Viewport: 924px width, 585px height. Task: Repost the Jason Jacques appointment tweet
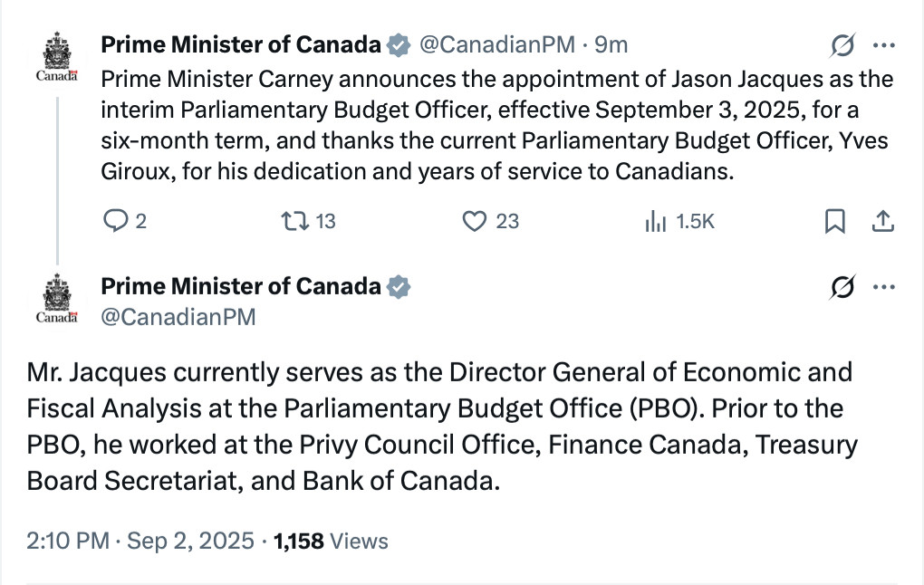point(308,221)
